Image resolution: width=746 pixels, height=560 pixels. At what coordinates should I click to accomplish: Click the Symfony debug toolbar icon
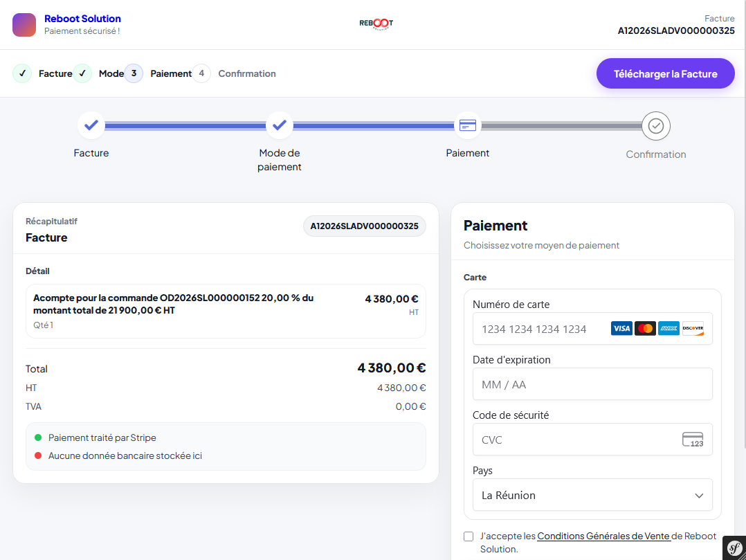[734, 548]
